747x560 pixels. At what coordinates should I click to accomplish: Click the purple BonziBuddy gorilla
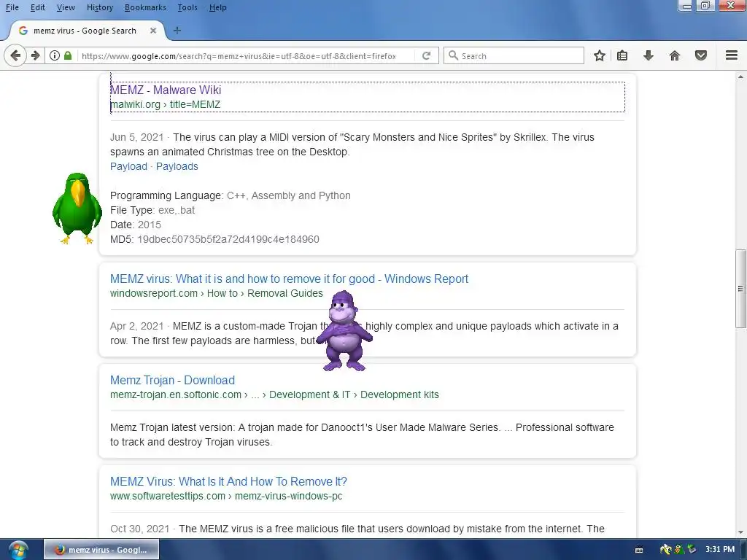coord(344,331)
